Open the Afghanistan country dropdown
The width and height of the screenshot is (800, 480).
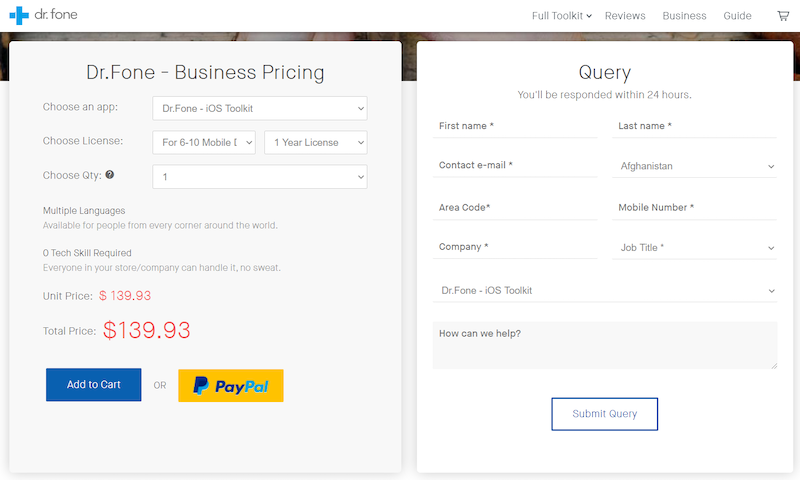695,166
